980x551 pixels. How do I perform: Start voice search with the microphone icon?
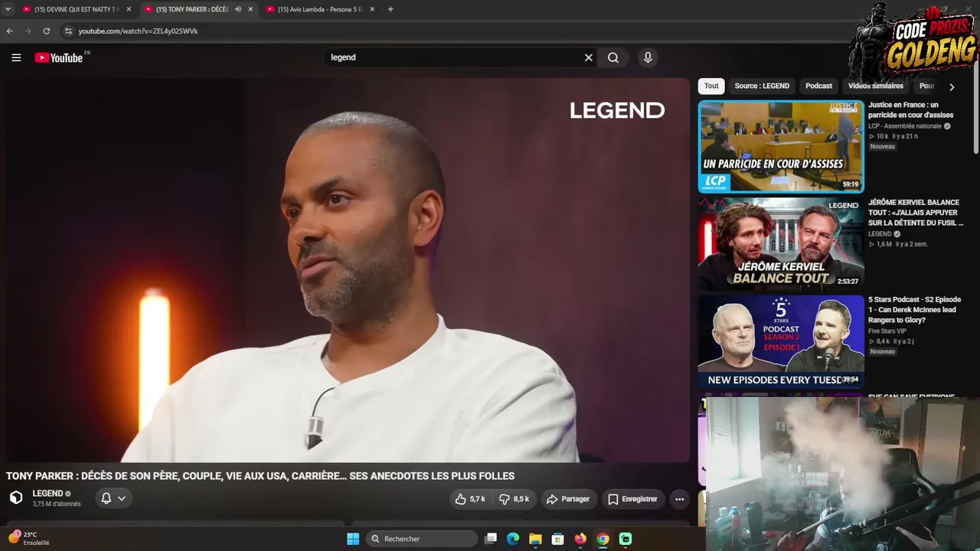tap(648, 57)
